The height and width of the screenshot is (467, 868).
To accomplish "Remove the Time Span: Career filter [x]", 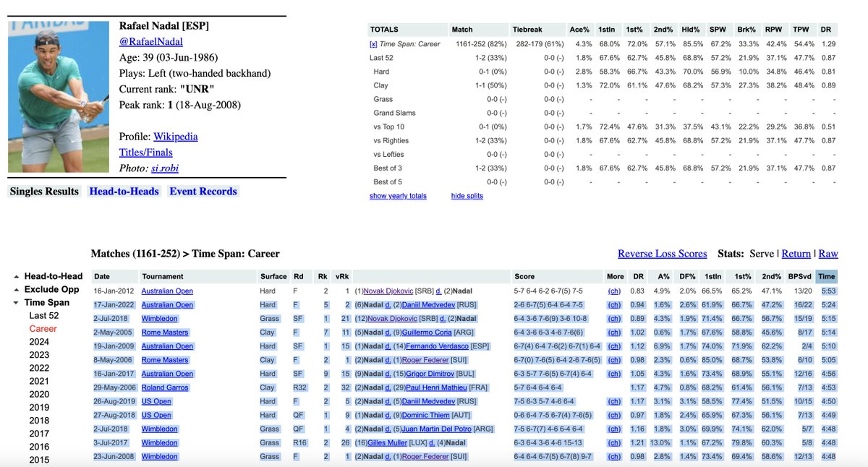I will [x=373, y=44].
